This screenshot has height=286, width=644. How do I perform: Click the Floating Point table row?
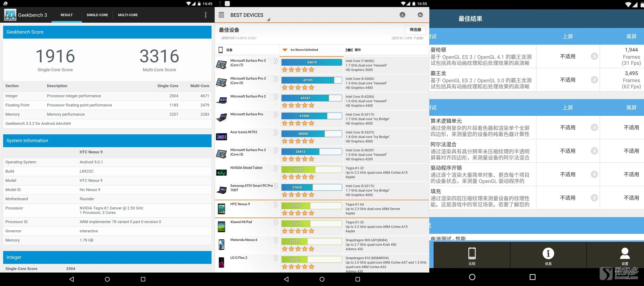click(x=107, y=105)
